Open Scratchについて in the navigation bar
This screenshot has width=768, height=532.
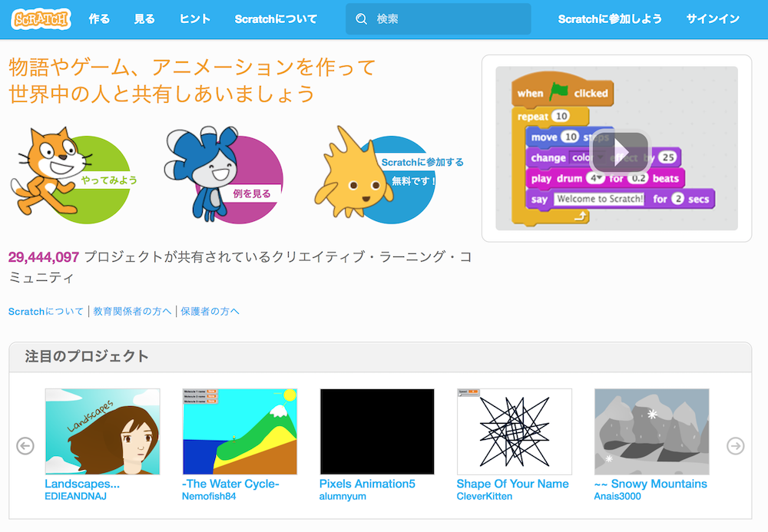click(x=276, y=19)
